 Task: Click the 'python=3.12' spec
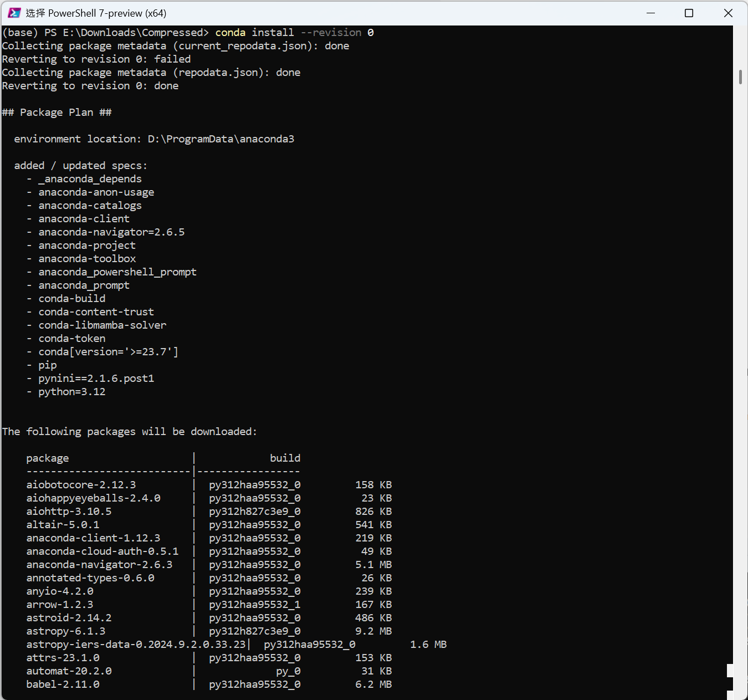click(x=72, y=392)
